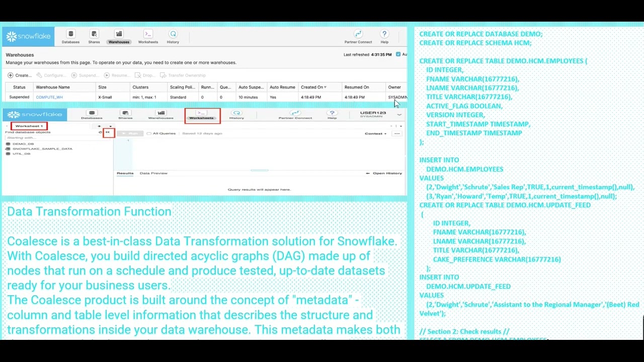Toggle the All Queries checkbox
The width and height of the screenshot is (644, 362).
148,133
